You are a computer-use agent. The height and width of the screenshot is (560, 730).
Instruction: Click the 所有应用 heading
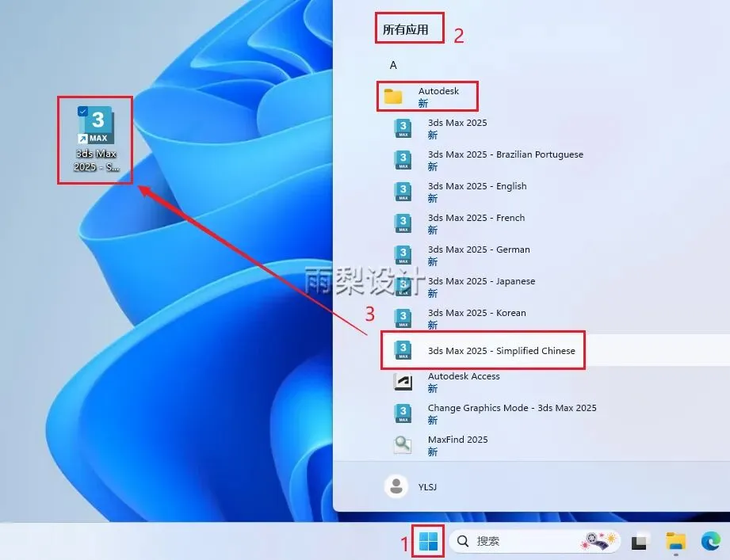tap(406, 30)
